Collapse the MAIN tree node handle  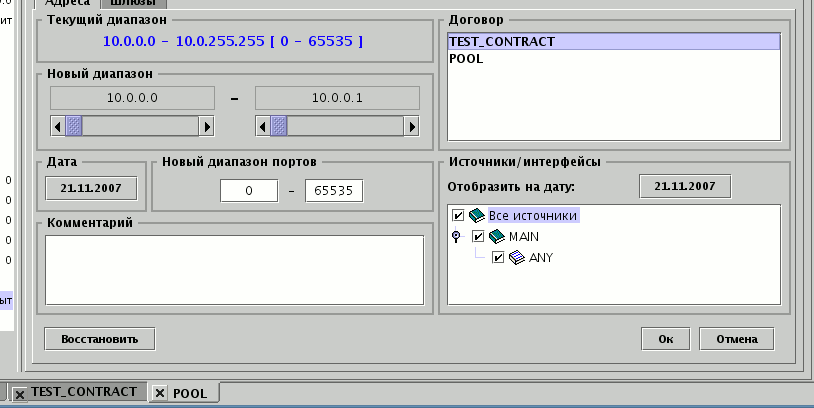tap(457, 237)
